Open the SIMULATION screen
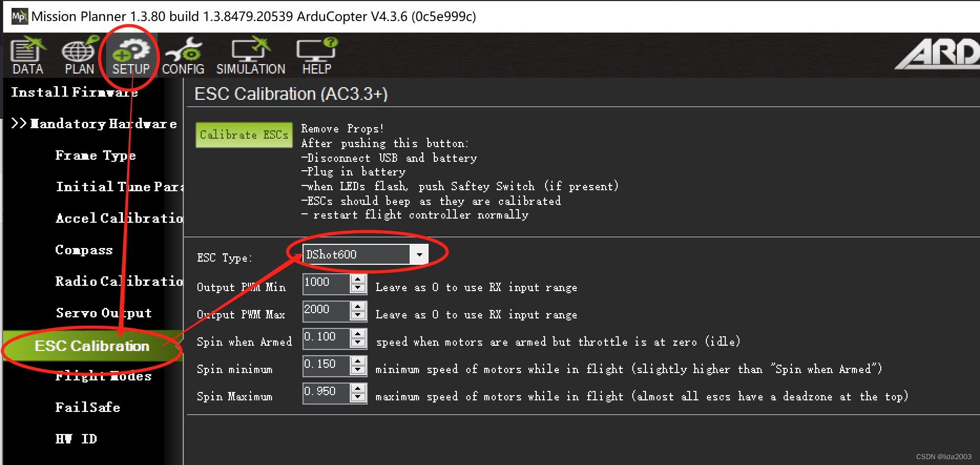Screen dimensions: 980x465 pos(251,56)
